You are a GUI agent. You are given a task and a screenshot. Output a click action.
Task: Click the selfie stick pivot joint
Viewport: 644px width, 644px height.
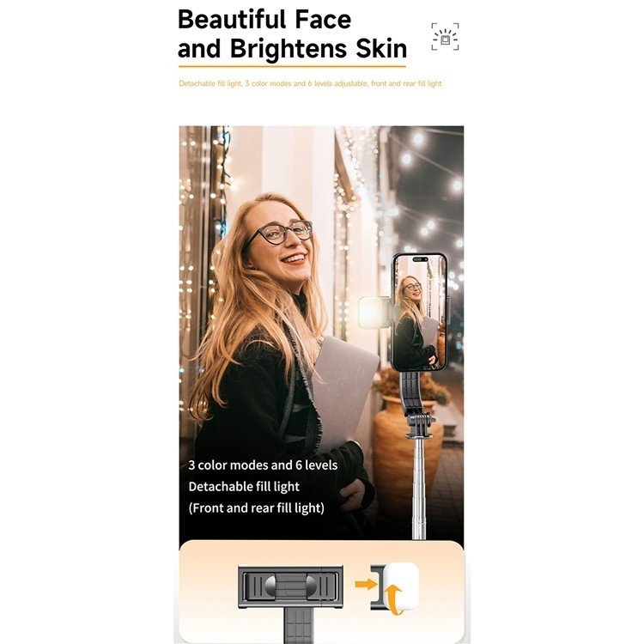[x=420, y=425]
